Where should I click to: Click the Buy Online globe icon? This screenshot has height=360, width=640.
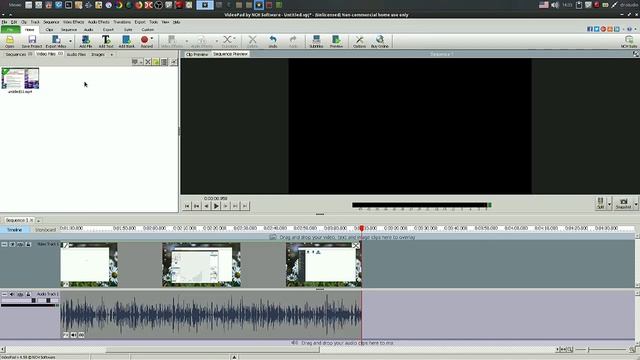tap(380, 41)
